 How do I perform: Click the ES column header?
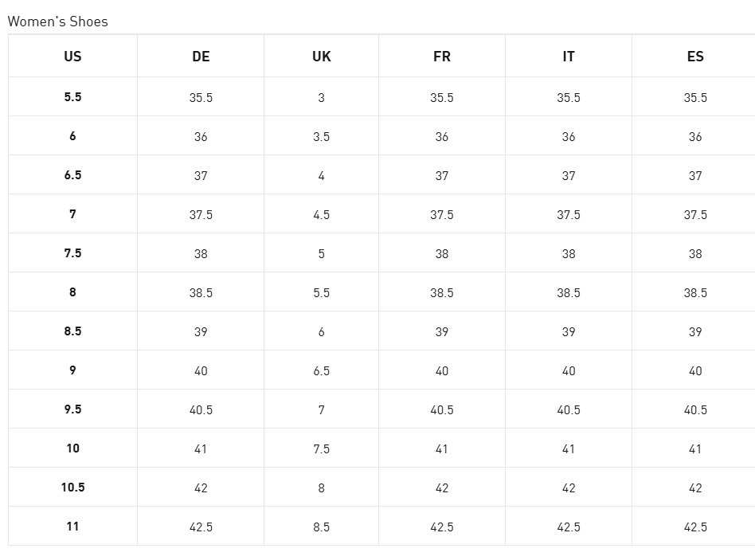point(695,57)
